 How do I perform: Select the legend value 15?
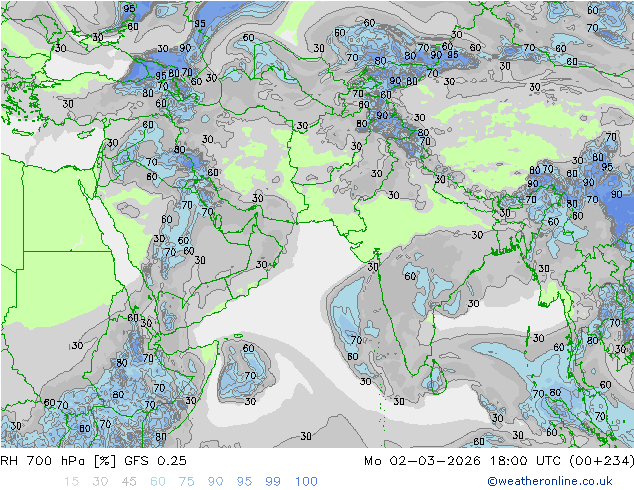coord(71,481)
